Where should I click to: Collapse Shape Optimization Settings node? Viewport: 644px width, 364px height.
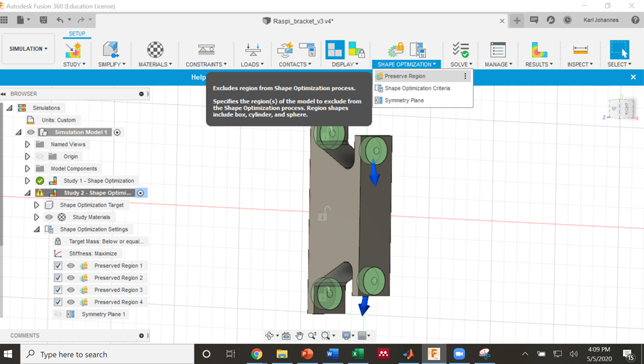click(x=37, y=229)
